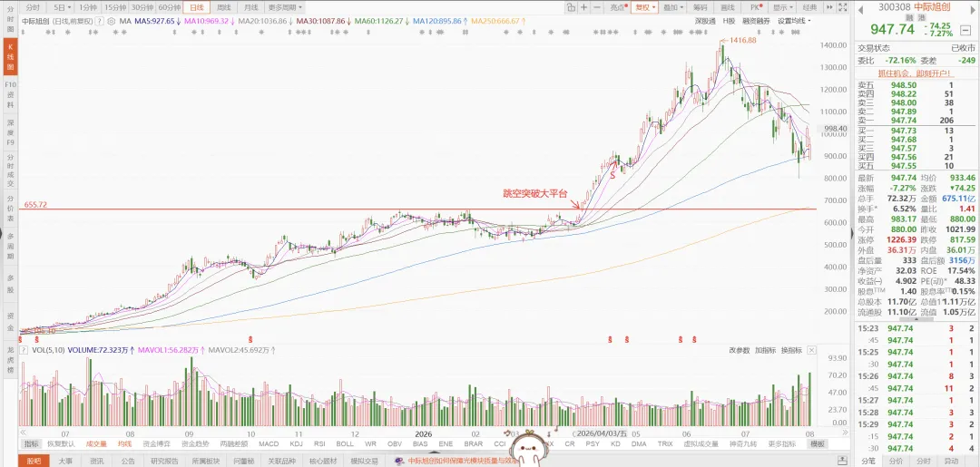Image resolution: width=980 pixels, height=467 pixels.
Task: Click 加指标 on the volume sub-chart
Action: point(765,350)
